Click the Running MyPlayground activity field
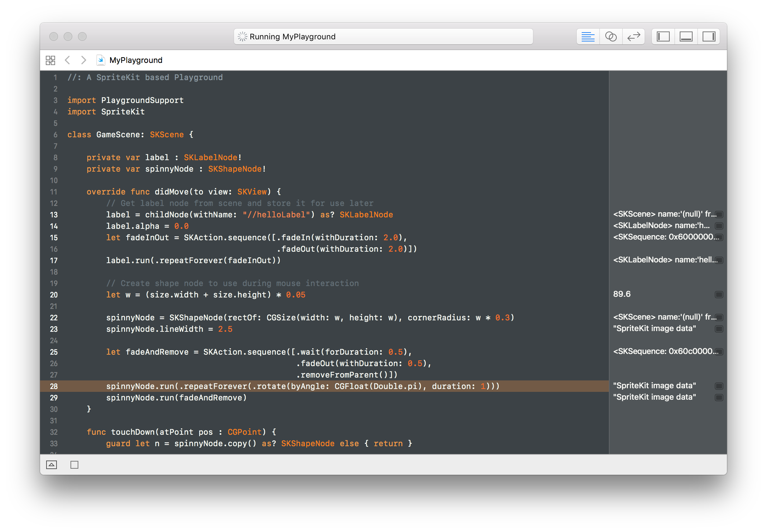 pos(383,36)
